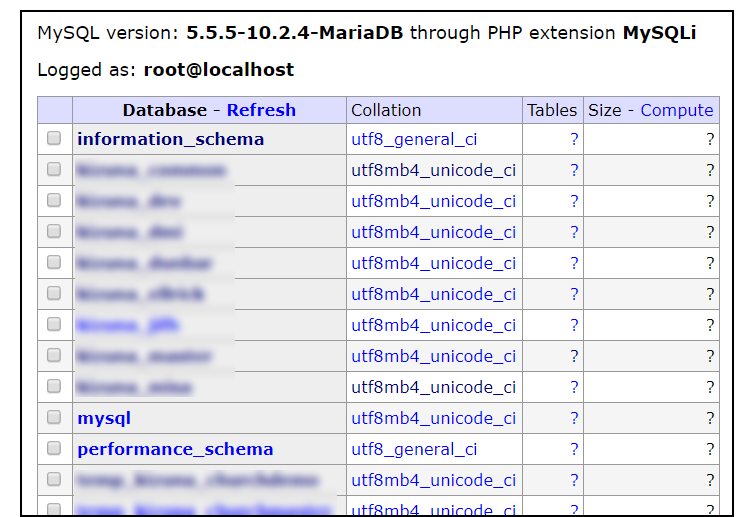
Task: Check the checkbox just above mysql row
Action: point(54,386)
